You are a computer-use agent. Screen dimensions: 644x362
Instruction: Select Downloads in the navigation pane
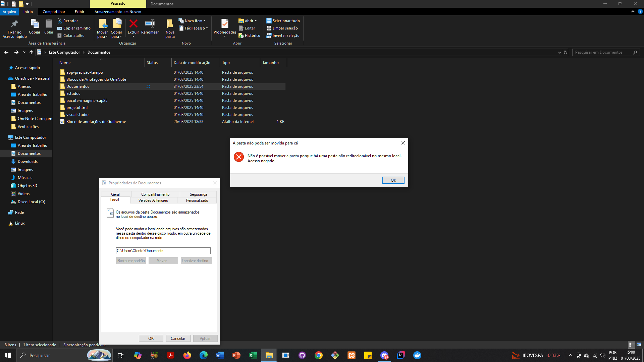(x=28, y=162)
